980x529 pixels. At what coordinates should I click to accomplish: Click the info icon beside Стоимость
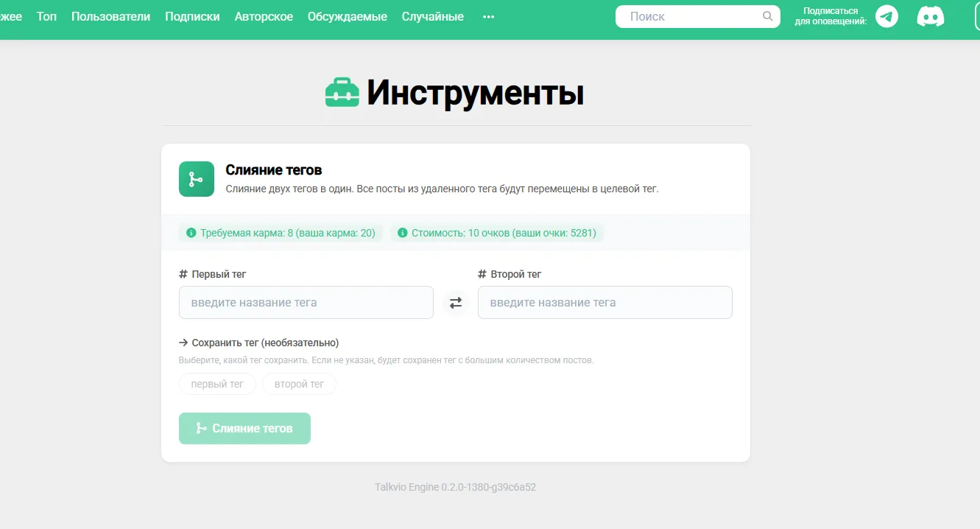pos(403,233)
